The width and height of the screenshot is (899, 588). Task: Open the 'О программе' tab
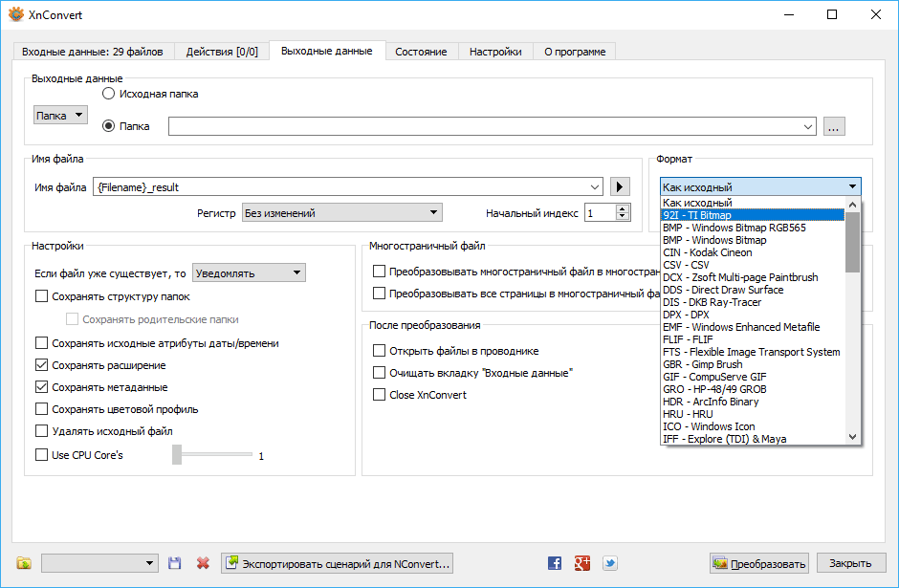click(575, 52)
